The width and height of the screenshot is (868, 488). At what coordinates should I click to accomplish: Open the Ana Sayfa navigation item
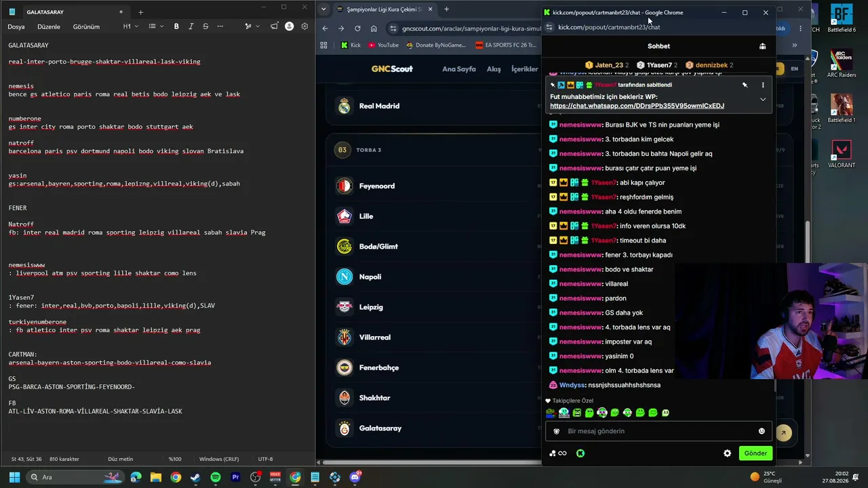pyautogui.click(x=459, y=69)
